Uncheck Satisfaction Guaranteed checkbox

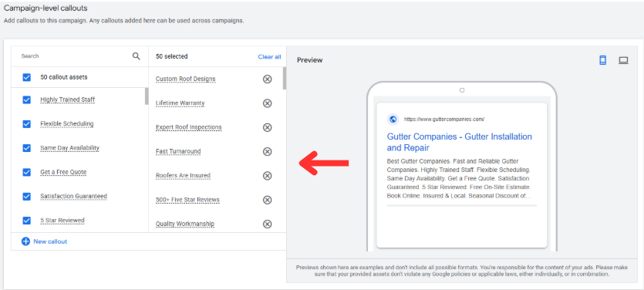[x=27, y=197]
